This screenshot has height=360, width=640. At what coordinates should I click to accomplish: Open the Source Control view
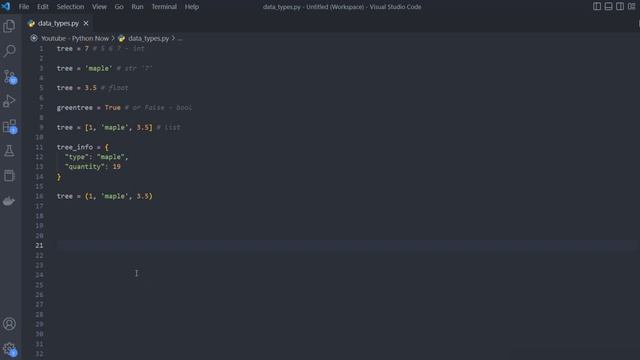pyautogui.click(x=9, y=76)
